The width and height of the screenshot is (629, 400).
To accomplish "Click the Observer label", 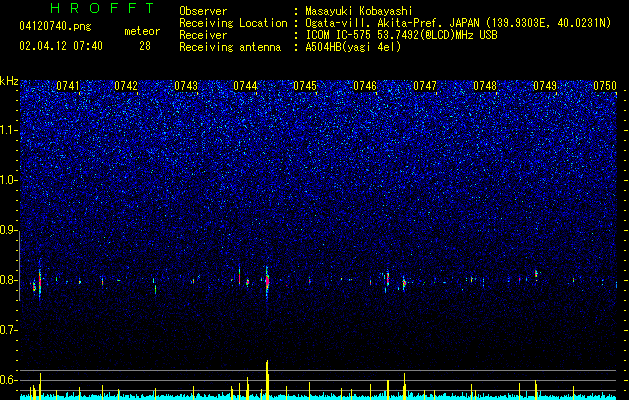I will tap(203, 11).
